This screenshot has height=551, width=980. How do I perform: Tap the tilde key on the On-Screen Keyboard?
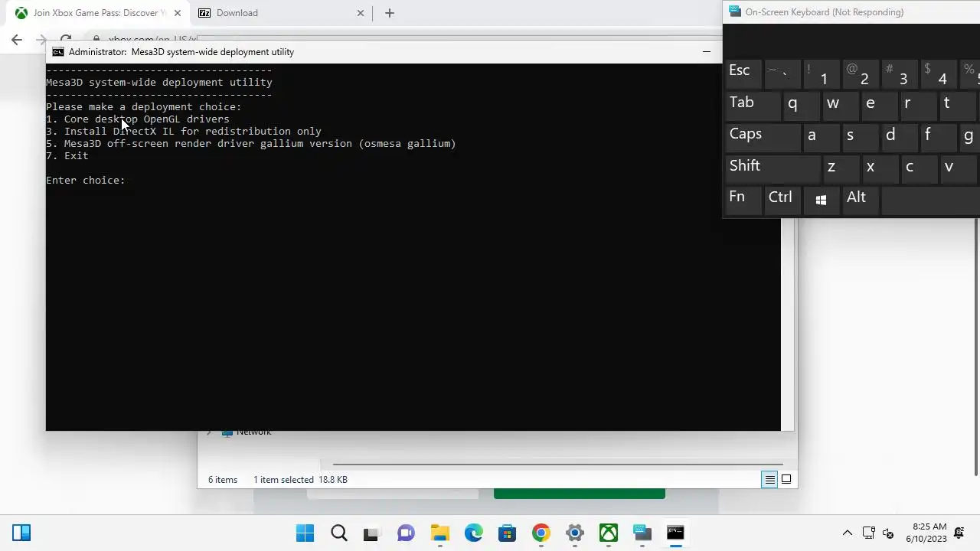[x=782, y=74]
